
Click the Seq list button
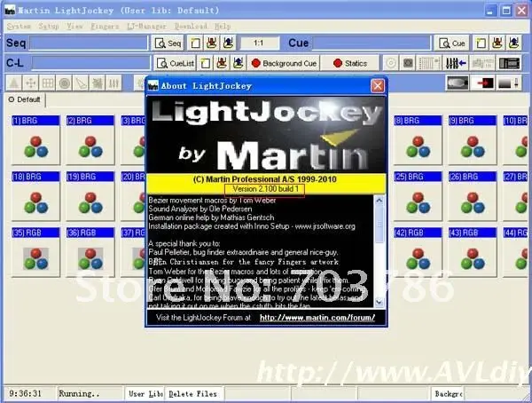(168, 43)
